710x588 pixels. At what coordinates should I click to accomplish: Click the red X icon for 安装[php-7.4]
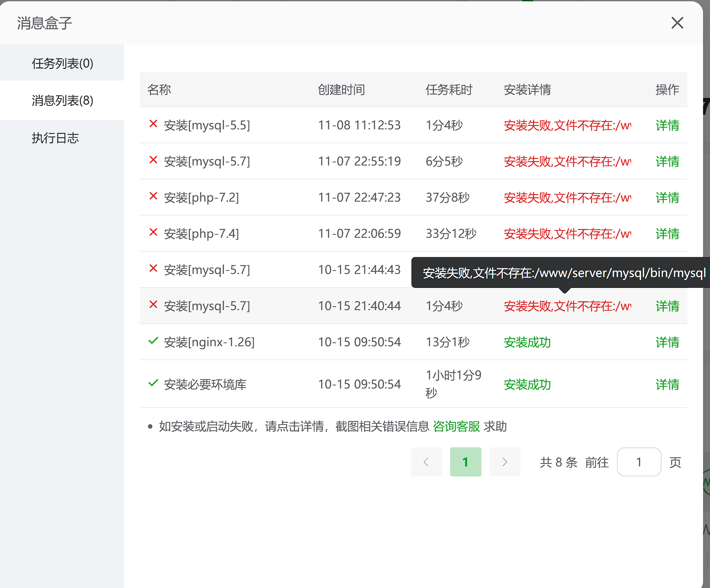coord(153,233)
